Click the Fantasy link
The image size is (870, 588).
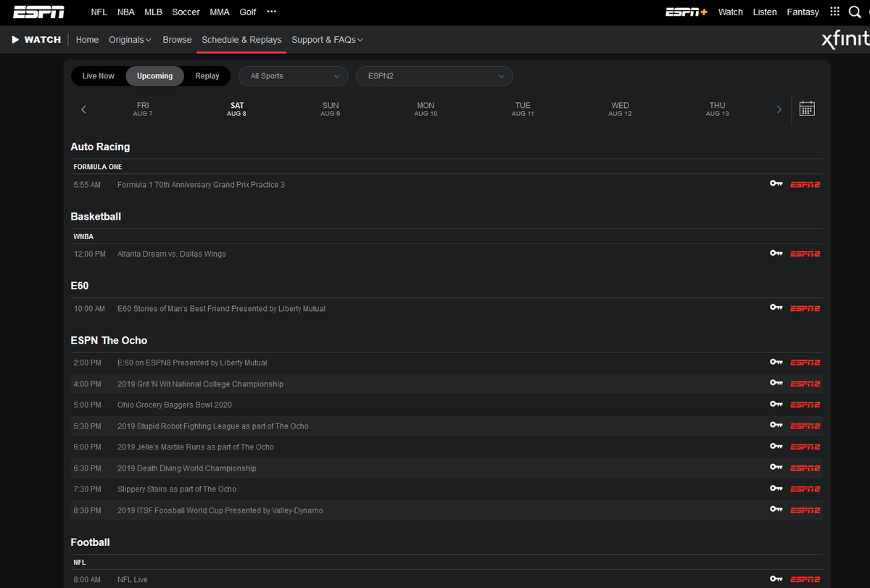tap(803, 12)
